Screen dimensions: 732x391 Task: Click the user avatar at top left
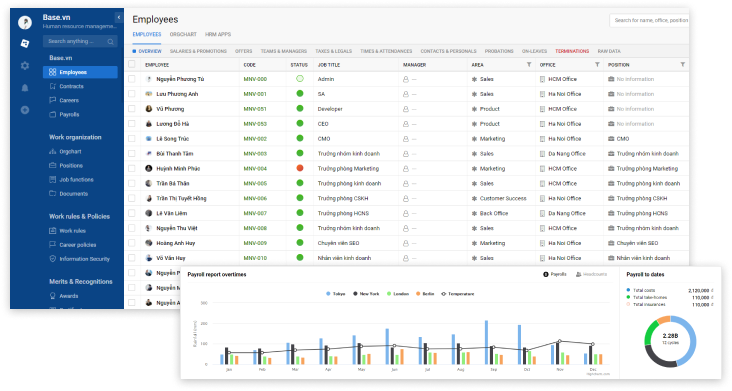pyautogui.click(x=25, y=22)
